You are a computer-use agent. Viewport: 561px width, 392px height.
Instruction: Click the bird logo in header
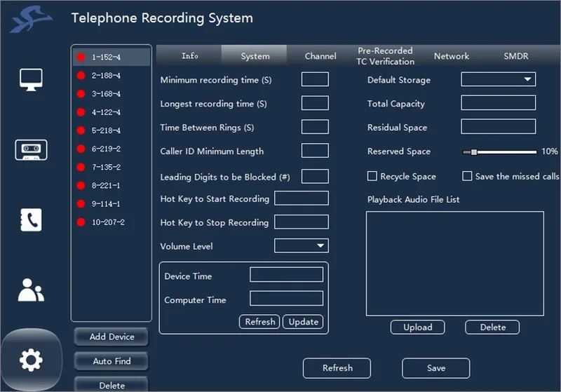point(32,20)
